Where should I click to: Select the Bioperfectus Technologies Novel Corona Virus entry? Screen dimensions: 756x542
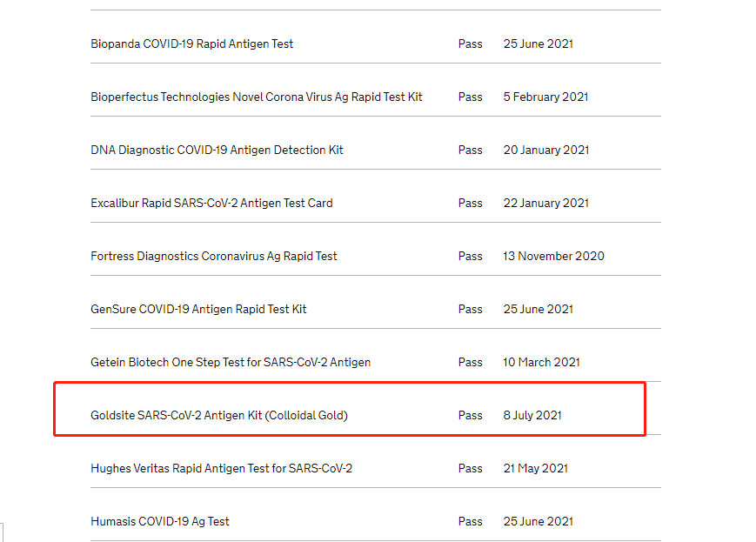tap(257, 97)
